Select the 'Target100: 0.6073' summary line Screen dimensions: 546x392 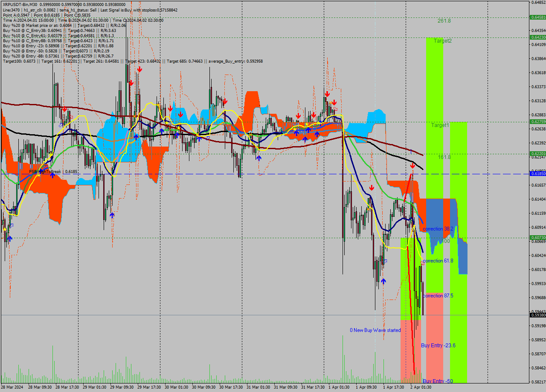pos(133,61)
